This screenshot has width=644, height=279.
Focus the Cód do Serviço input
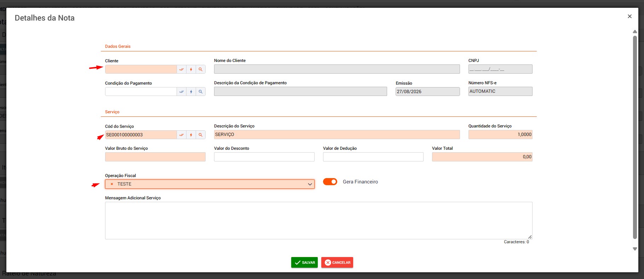tap(141, 135)
